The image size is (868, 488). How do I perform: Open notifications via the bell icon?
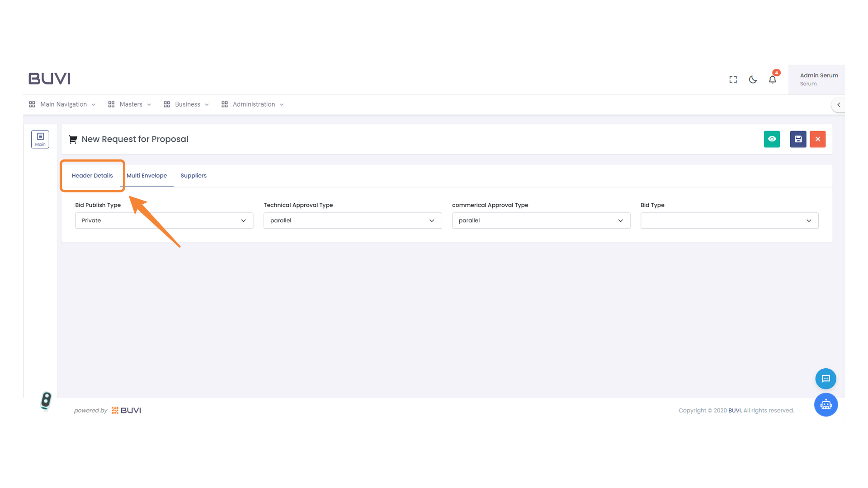point(773,80)
